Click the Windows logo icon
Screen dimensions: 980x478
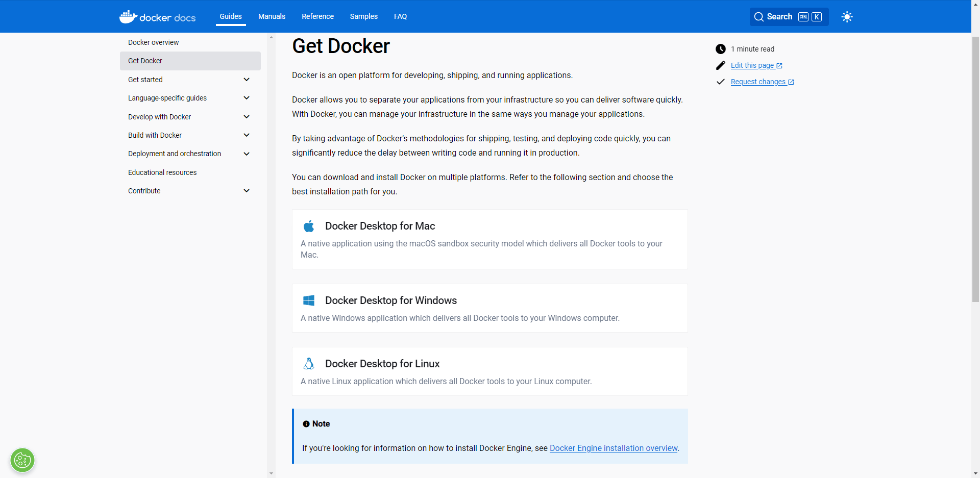click(x=309, y=300)
